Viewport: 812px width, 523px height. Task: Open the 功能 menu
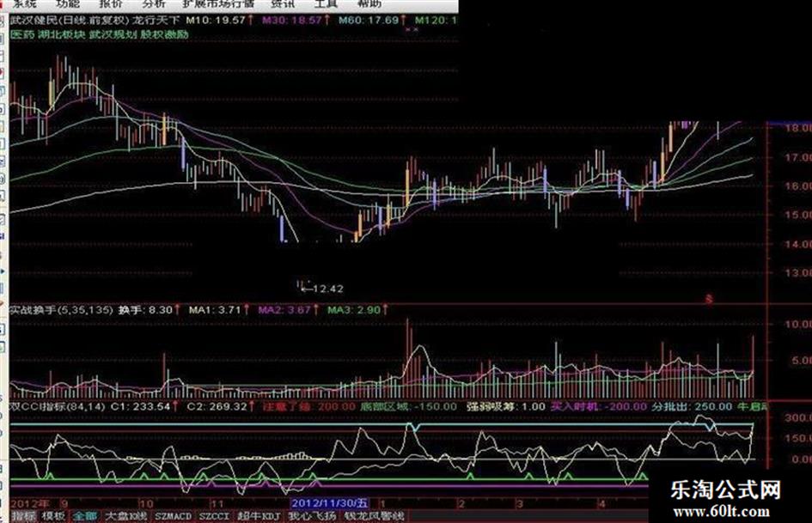point(67,3)
